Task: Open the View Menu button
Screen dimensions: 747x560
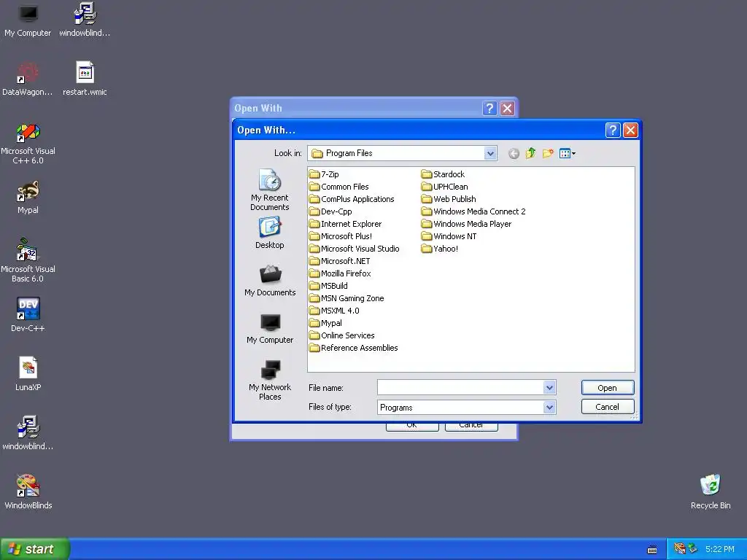Action: 568,153
